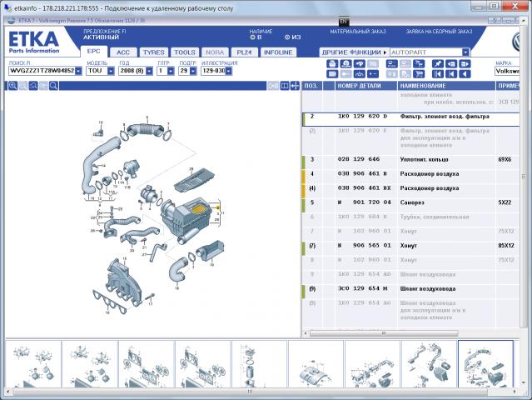Click the pin icon in the toolbar
This screenshot has width=532, height=400.
(x=438, y=64)
